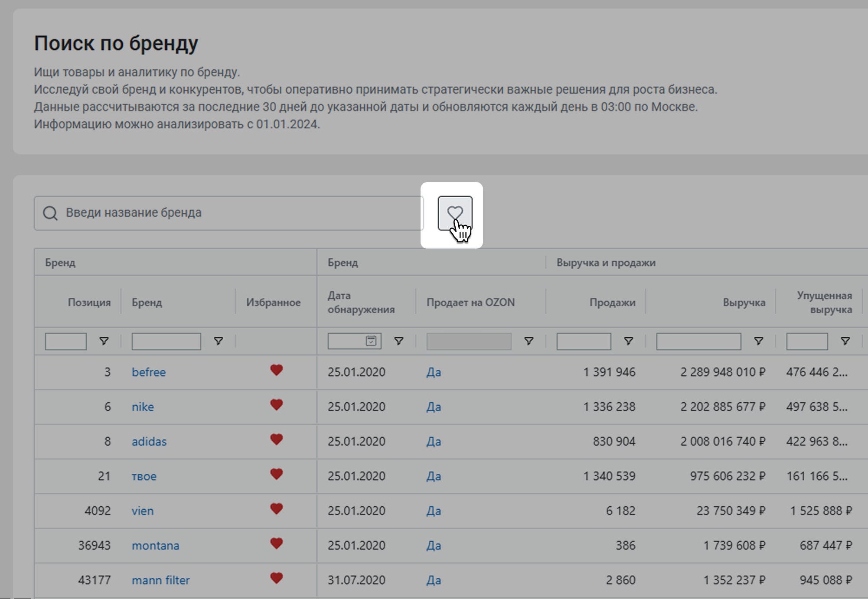Unfavorite the твое brand heart
Viewport: 868px width, 599px height.
(277, 474)
